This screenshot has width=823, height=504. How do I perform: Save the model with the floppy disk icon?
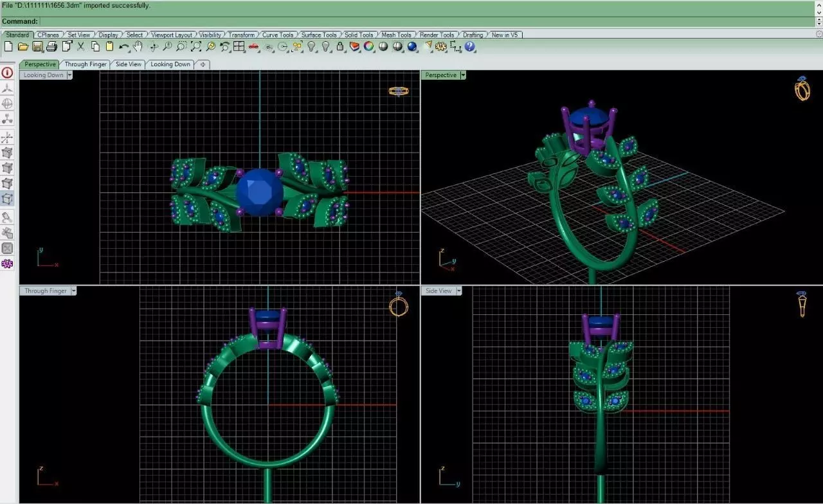tap(37, 46)
